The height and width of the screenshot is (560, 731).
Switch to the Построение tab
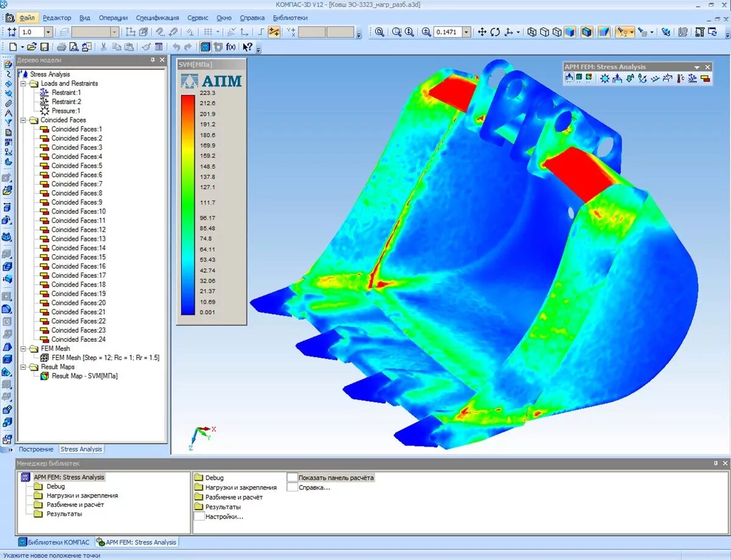coord(36,449)
